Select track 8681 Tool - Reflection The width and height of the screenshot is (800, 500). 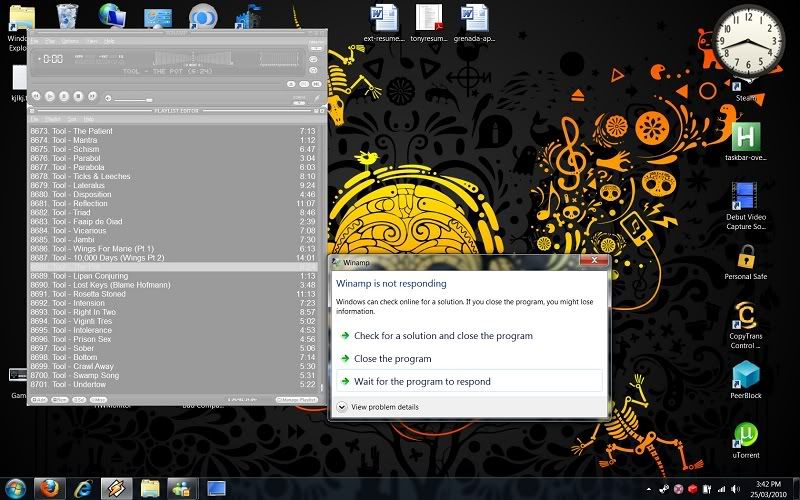coord(173,204)
